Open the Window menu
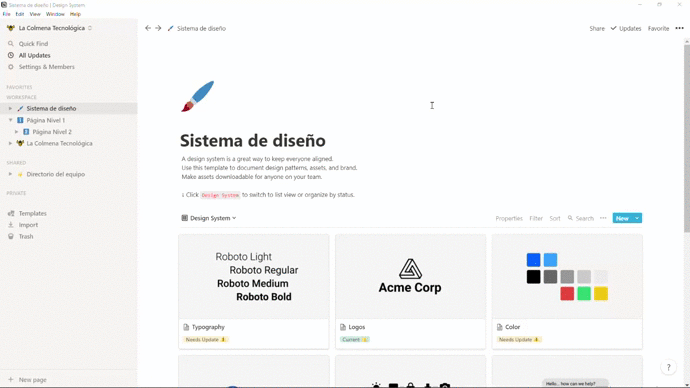690x388 pixels. click(x=55, y=14)
